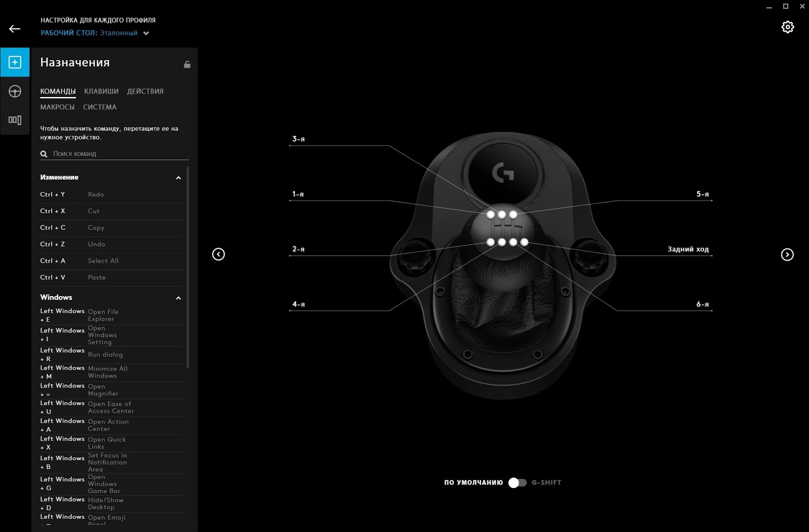Go back with the left arrow icon

pyautogui.click(x=15, y=29)
